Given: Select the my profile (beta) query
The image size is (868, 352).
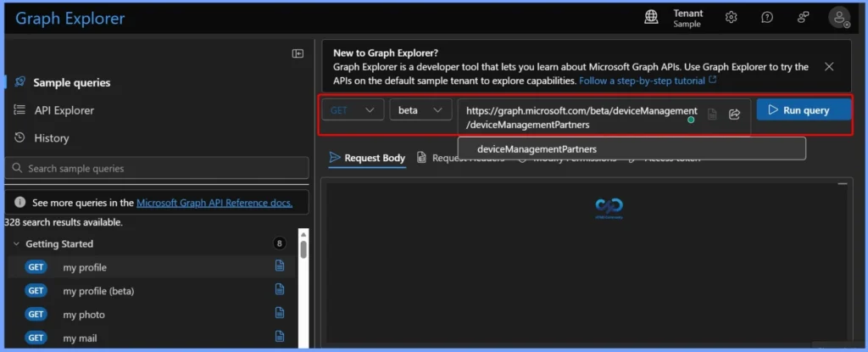Looking at the screenshot, I should 98,291.
